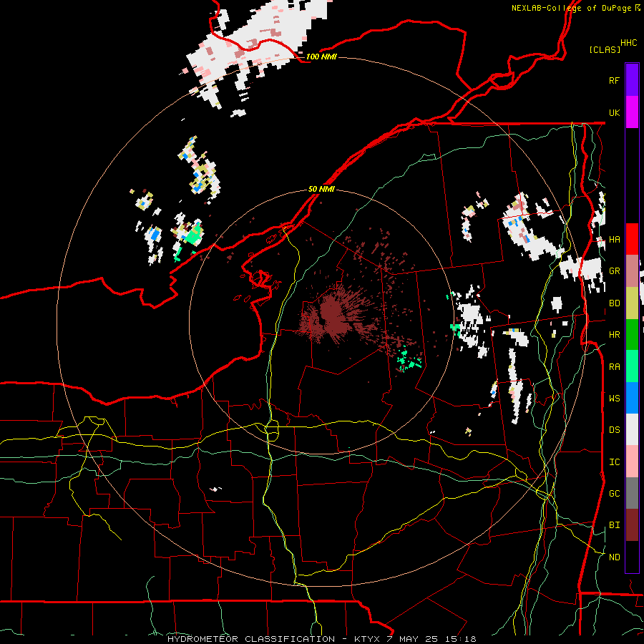The height and width of the screenshot is (644, 644).
Task: Click the ND legend label
Action: (614, 557)
